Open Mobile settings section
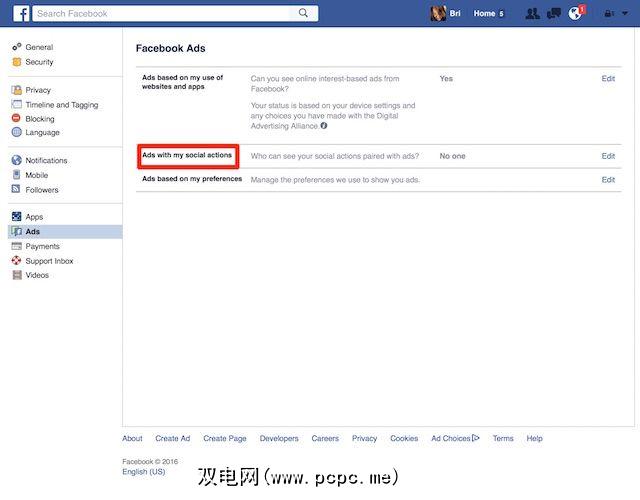 (37, 175)
